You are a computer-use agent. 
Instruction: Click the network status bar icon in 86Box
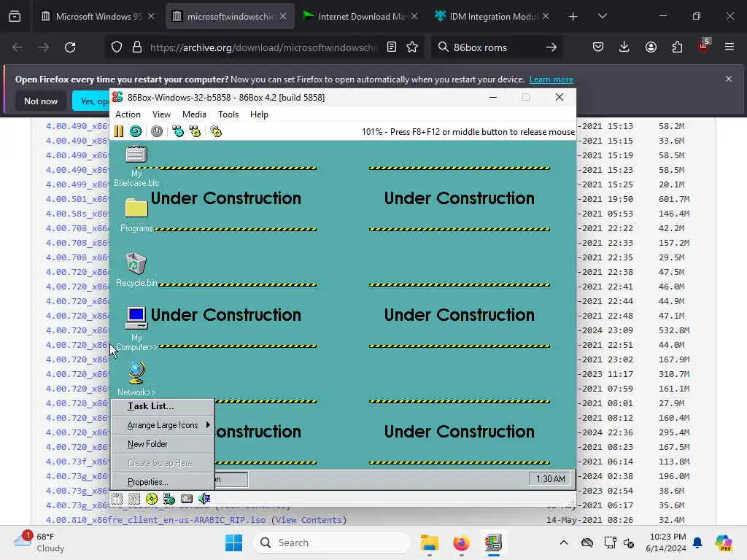169,499
